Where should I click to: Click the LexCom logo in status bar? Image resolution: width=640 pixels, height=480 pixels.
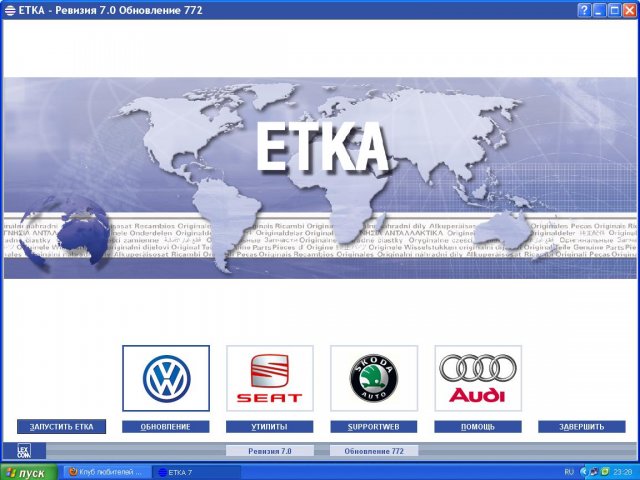(x=24, y=451)
